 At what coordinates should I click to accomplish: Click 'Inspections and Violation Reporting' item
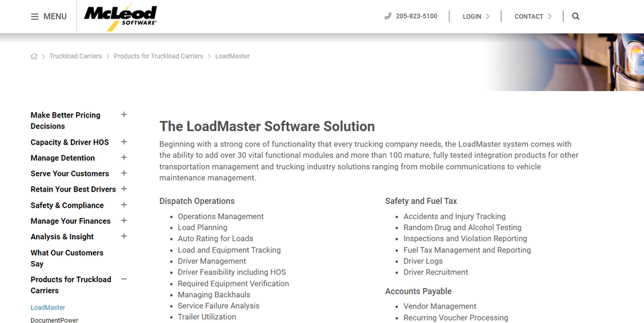pos(466,239)
